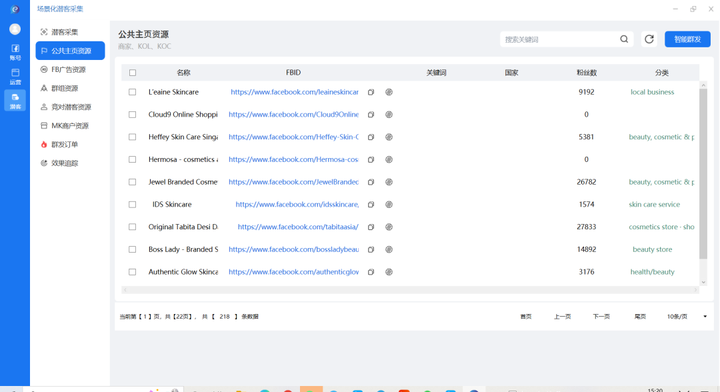720x392 pixels.
Task: Open the 10条/页 page size dropdown
Action: pyautogui.click(x=686, y=317)
